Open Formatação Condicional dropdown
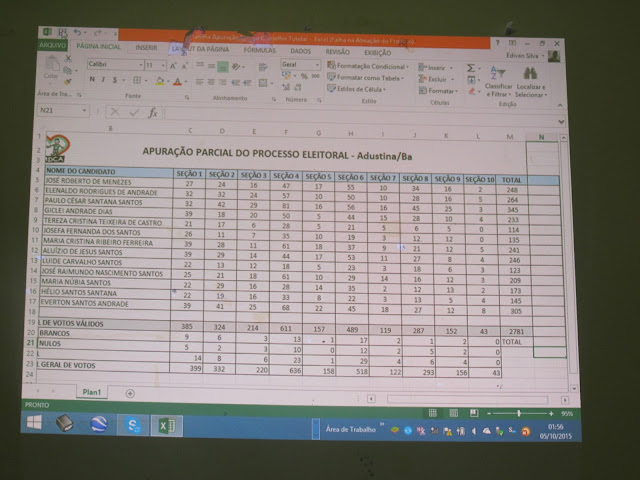Image resolution: width=640 pixels, height=480 pixels. pyautogui.click(x=368, y=66)
